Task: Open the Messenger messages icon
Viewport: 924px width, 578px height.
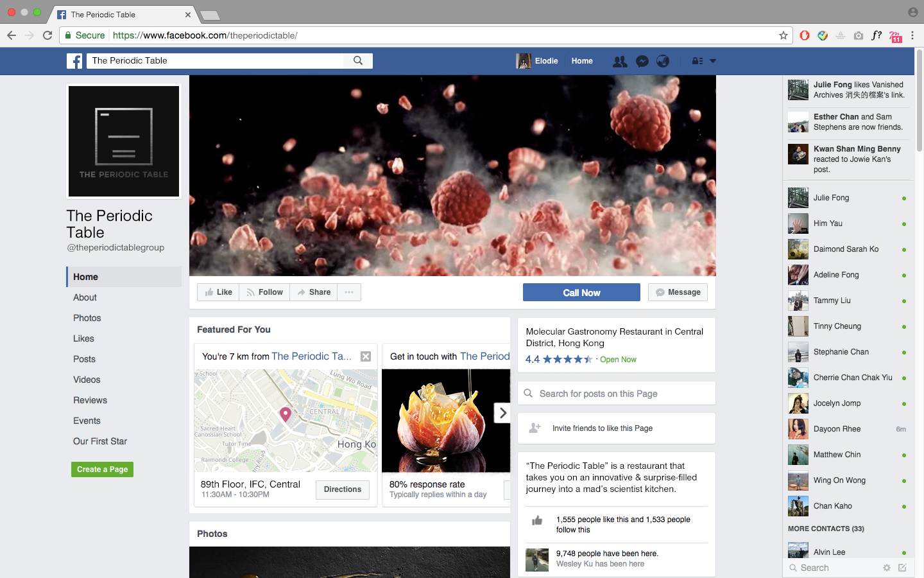Action: pyautogui.click(x=642, y=61)
